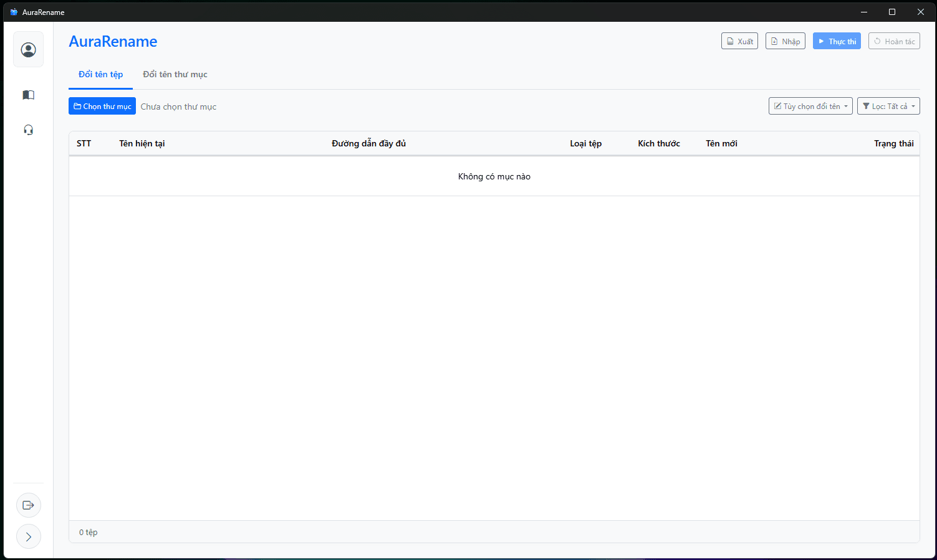Open the book guide icon in sidebar
Screen dimensions: 937x560
[x=29, y=95]
